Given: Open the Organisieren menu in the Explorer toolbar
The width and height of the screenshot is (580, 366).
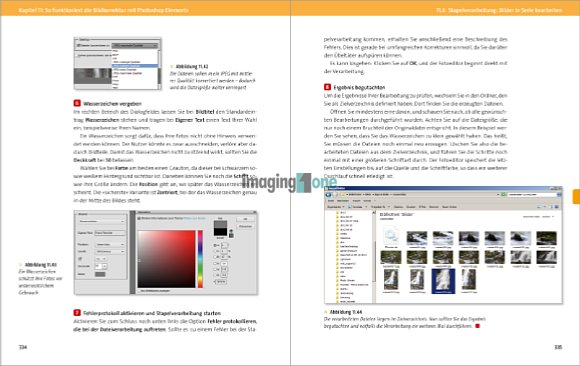Looking at the screenshot, I should coord(335,207).
